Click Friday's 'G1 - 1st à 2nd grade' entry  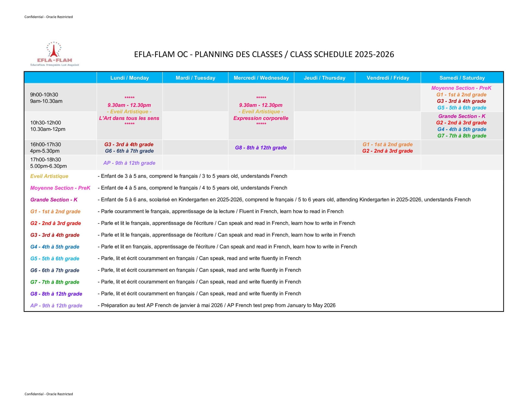click(x=388, y=144)
